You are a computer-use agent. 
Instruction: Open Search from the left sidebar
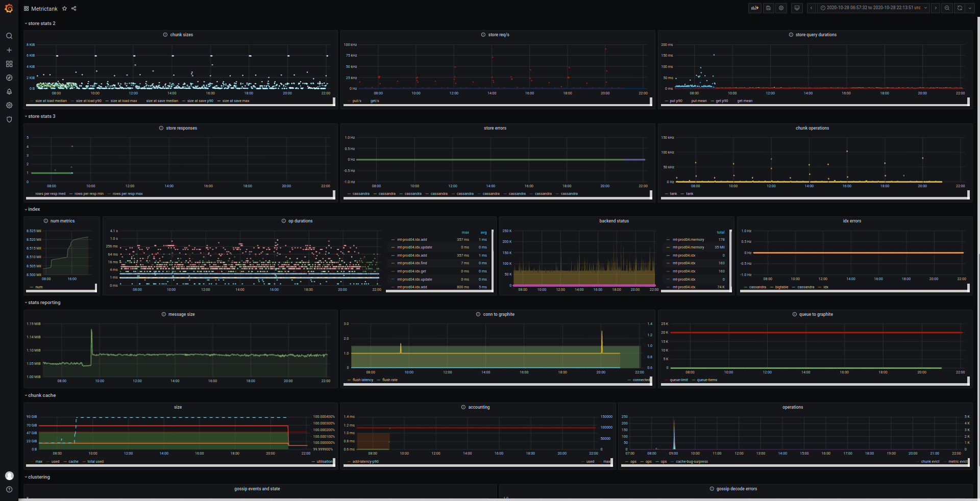tap(9, 36)
